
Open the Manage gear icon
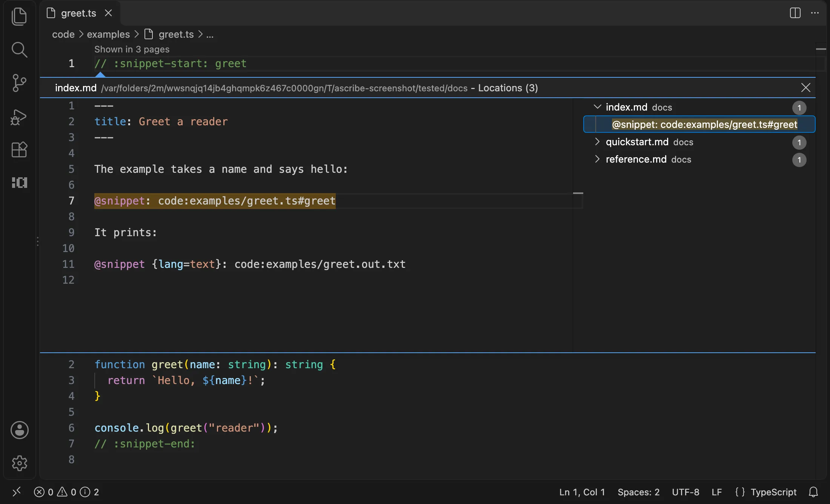[x=19, y=463]
